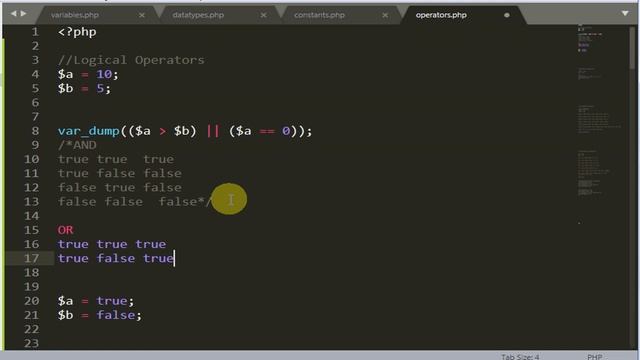Click 'true true true' on line 10

[116, 159]
